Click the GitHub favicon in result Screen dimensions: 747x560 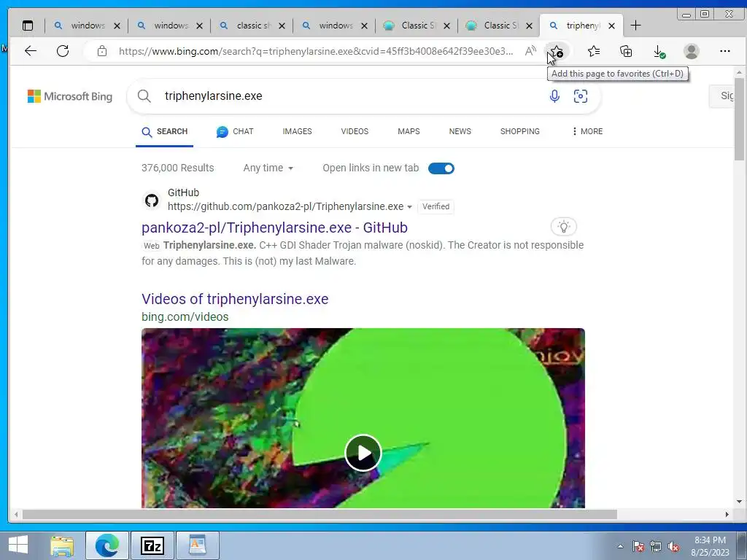pos(152,201)
